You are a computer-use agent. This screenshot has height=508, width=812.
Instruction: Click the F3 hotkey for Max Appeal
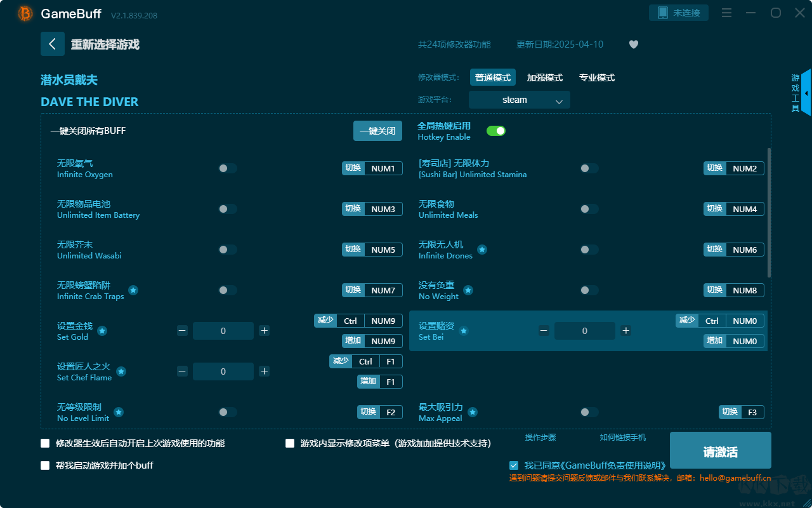(x=752, y=412)
